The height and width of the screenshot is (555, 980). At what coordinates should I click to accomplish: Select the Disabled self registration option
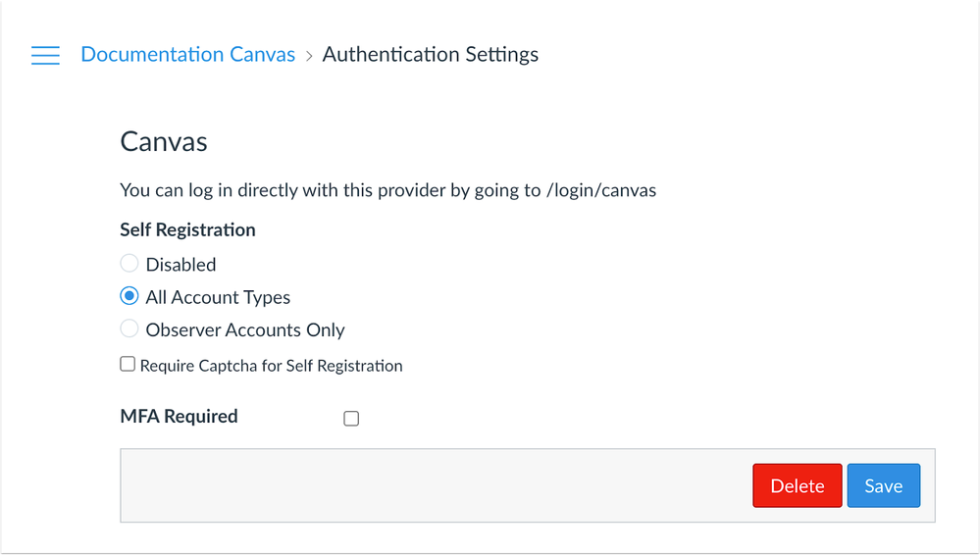pyautogui.click(x=129, y=263)
